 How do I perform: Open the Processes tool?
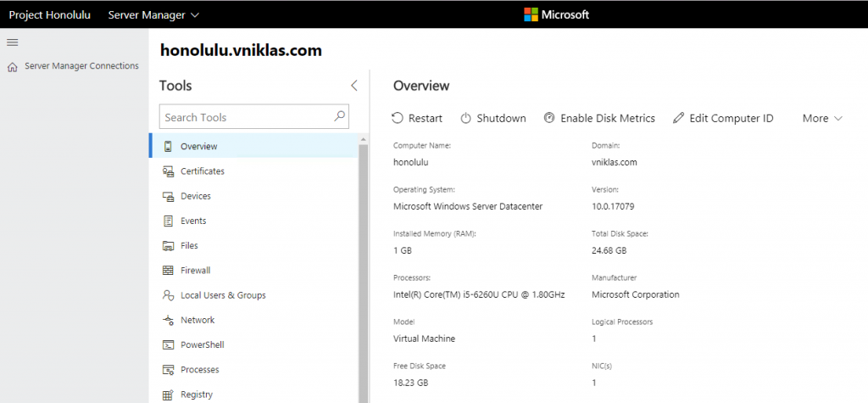253,370
